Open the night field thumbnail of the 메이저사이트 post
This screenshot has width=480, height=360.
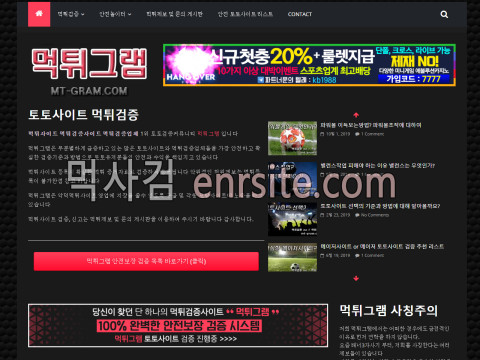click(292, 257)
